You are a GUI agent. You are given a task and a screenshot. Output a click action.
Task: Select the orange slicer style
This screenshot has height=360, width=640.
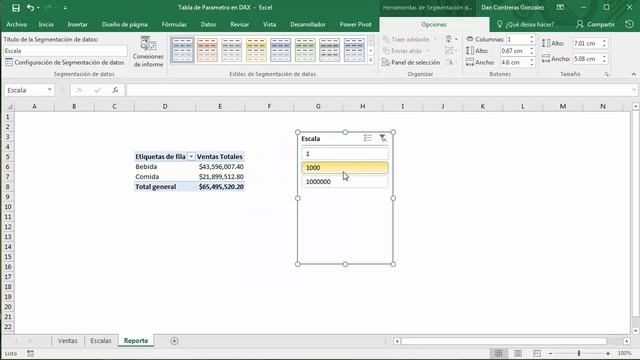[x=207, y=50]
